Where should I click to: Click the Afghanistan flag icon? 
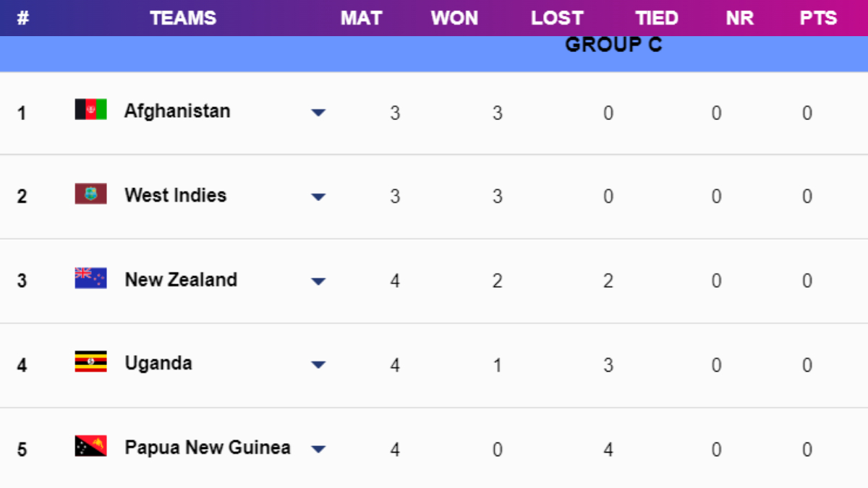(x=90, y=111)
